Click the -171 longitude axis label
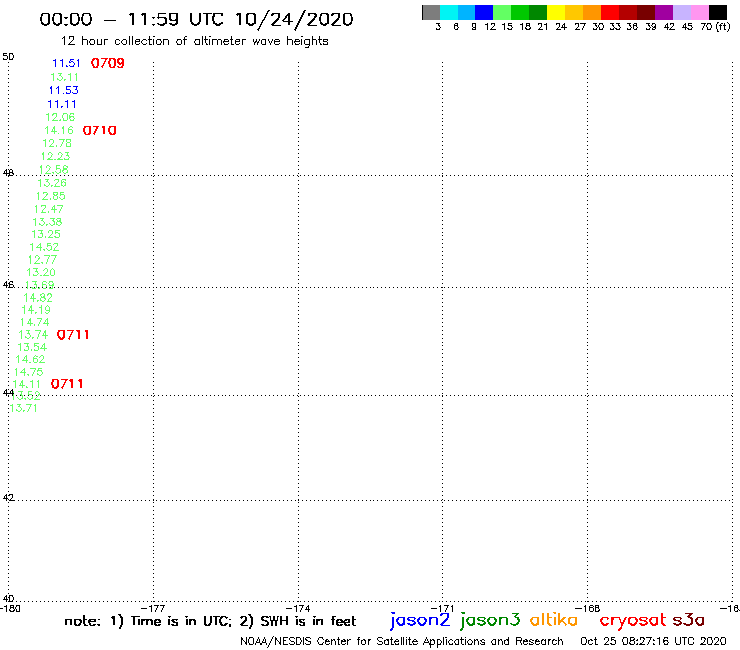The image size is (740, 650). click(443, 608)
